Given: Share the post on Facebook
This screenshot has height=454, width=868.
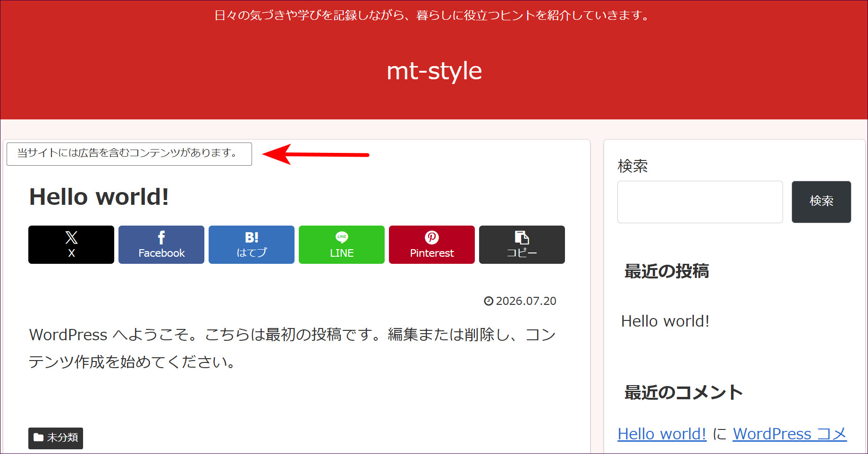Looking at the screenshot, I should point(161,244).
